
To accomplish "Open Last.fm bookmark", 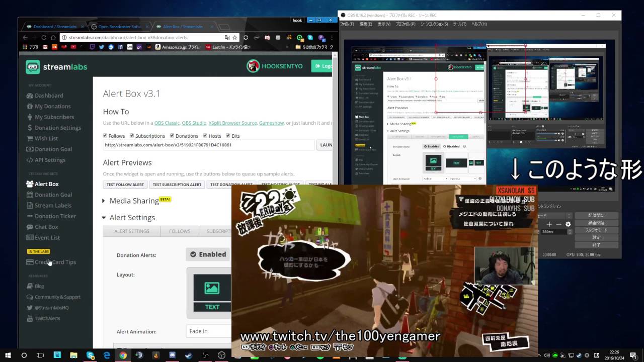I will 228,47.
